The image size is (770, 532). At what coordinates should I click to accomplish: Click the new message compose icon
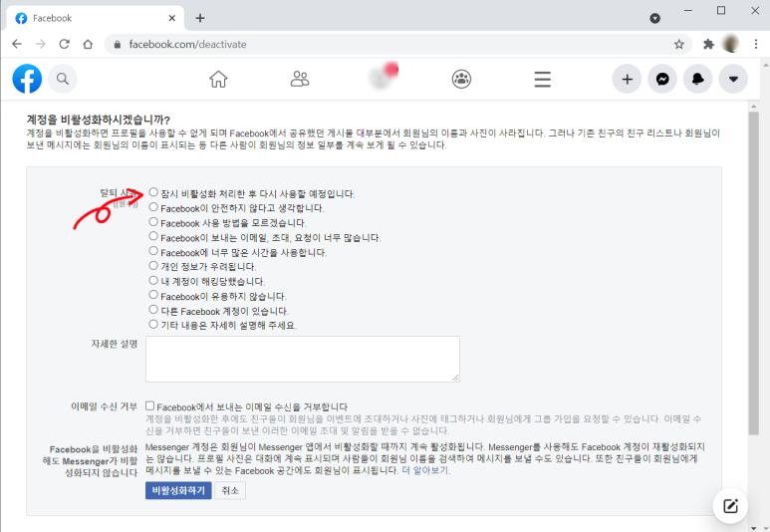coord(730,506)
